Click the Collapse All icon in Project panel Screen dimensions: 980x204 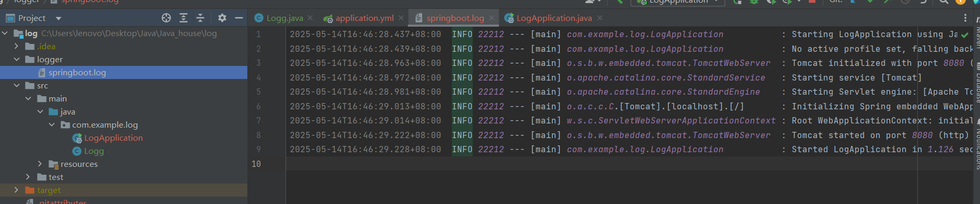pos(200,18)
